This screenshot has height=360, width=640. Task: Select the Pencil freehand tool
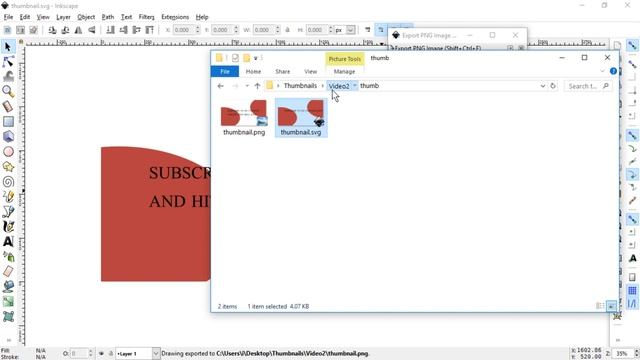[x=8, y=197]
